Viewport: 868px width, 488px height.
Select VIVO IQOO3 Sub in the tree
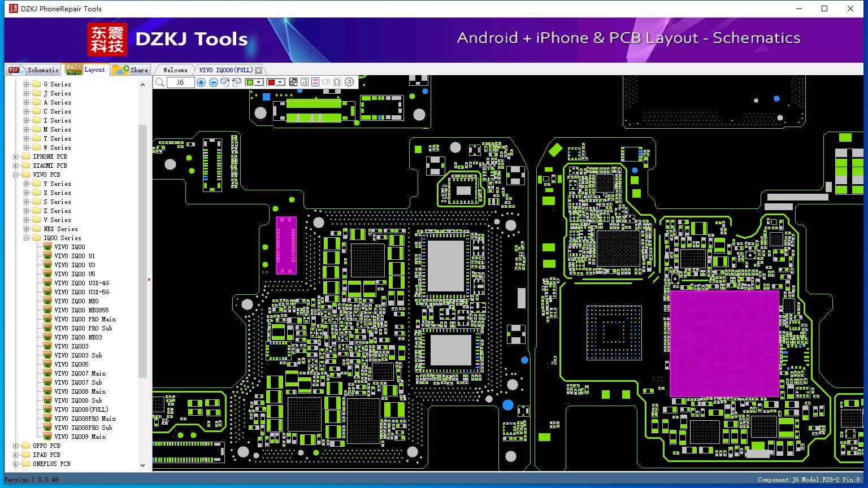(x=78, y=355)
